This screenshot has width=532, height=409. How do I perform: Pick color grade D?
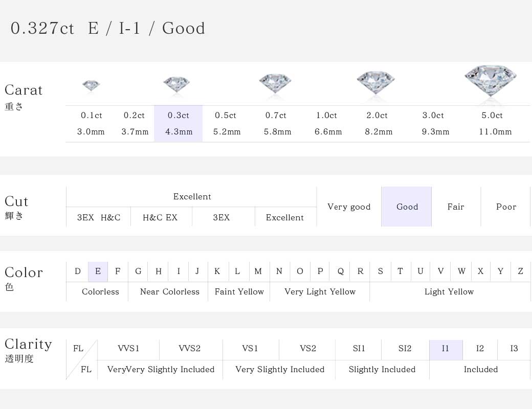click(77, 271)
